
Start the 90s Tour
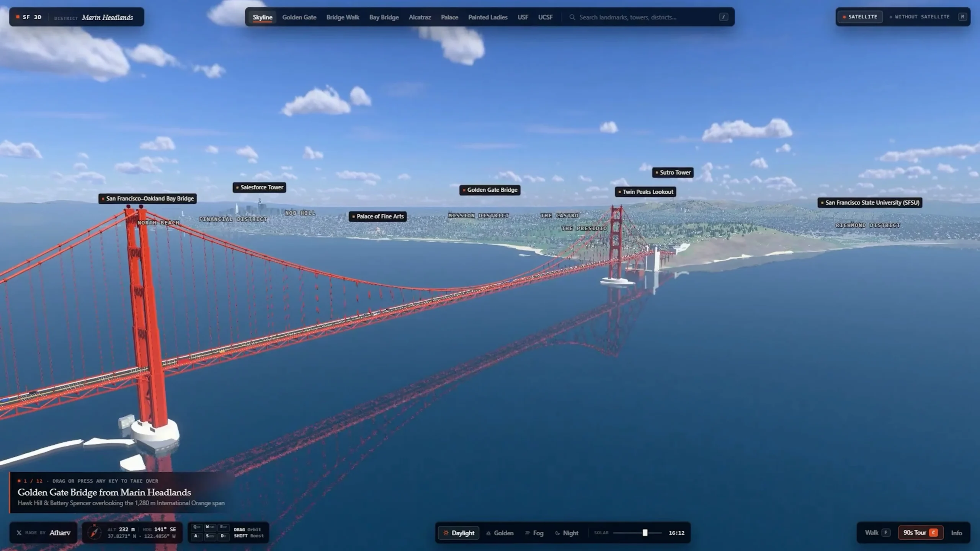point(920,533)
